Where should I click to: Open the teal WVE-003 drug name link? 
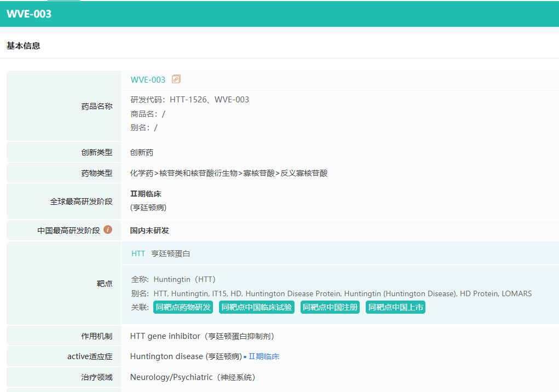click(x=148, y=80)
